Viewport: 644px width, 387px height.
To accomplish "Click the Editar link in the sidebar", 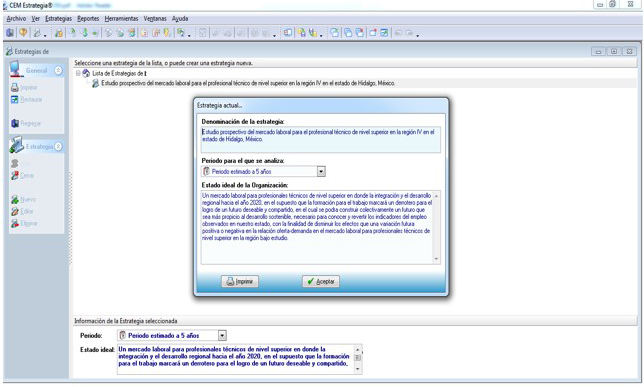I will click(27, 212).
